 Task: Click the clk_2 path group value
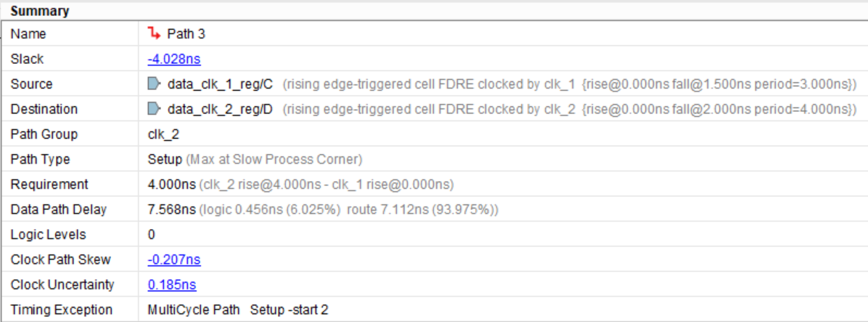pyautogui.click(x=163, y=134)
